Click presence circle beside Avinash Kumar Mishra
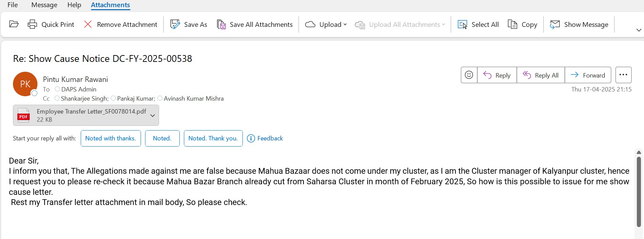Image resolution: width=644 pixels, height=239 pixels. tap(160, 98)
